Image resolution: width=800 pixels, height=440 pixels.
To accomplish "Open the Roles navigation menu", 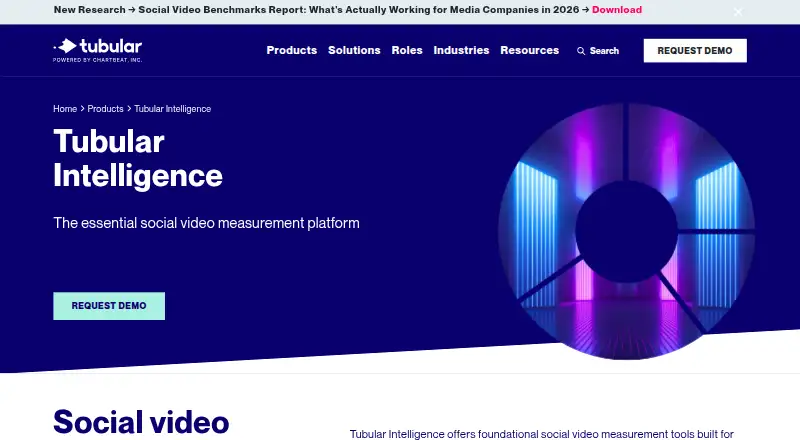I will [407, 51].
